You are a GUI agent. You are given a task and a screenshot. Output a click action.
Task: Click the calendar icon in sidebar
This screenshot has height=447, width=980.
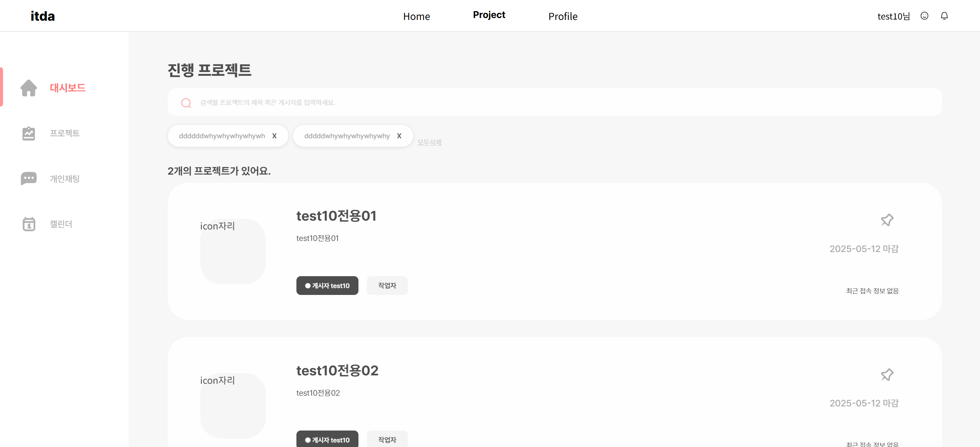pyautogui.click(x=29, y=224)
